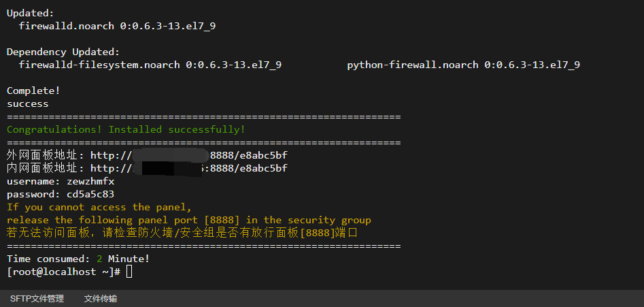Click the python-firewall.noarch package entry
The width and height of the screenshot is (644, 307).
(x=464, y=65)
